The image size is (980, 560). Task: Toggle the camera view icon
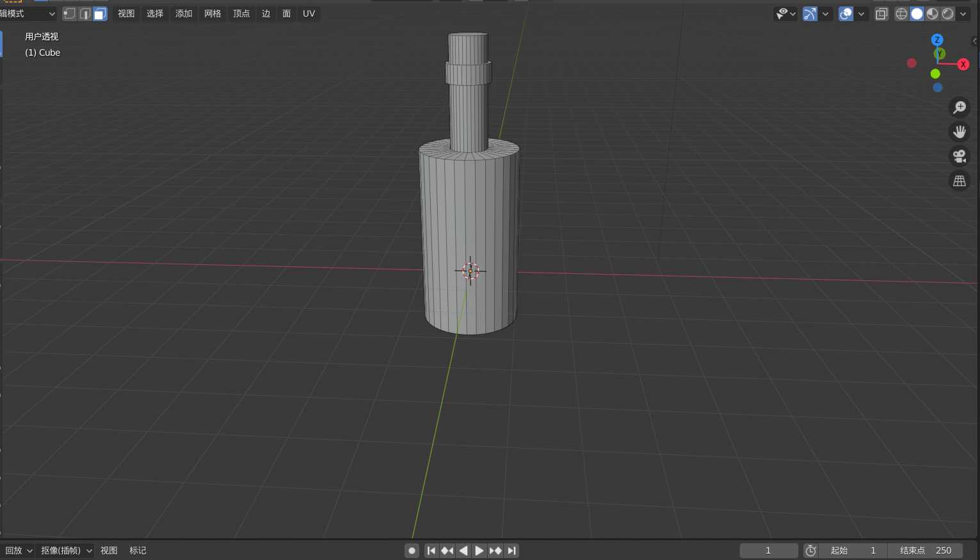[x=959, y=156]
